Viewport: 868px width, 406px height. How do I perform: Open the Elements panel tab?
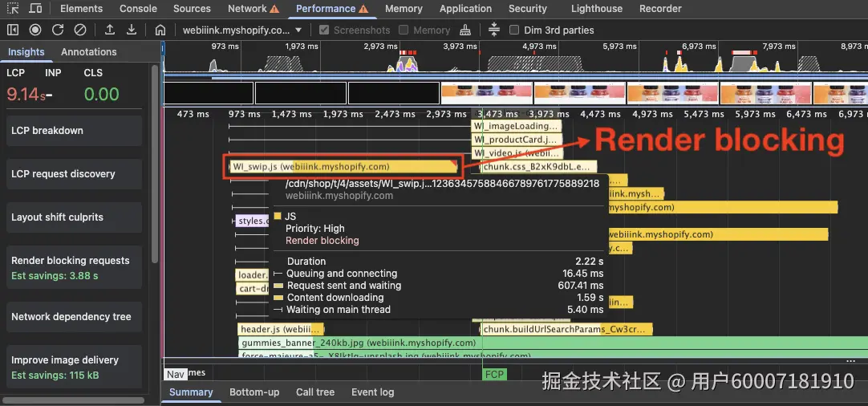click(81, 8)
